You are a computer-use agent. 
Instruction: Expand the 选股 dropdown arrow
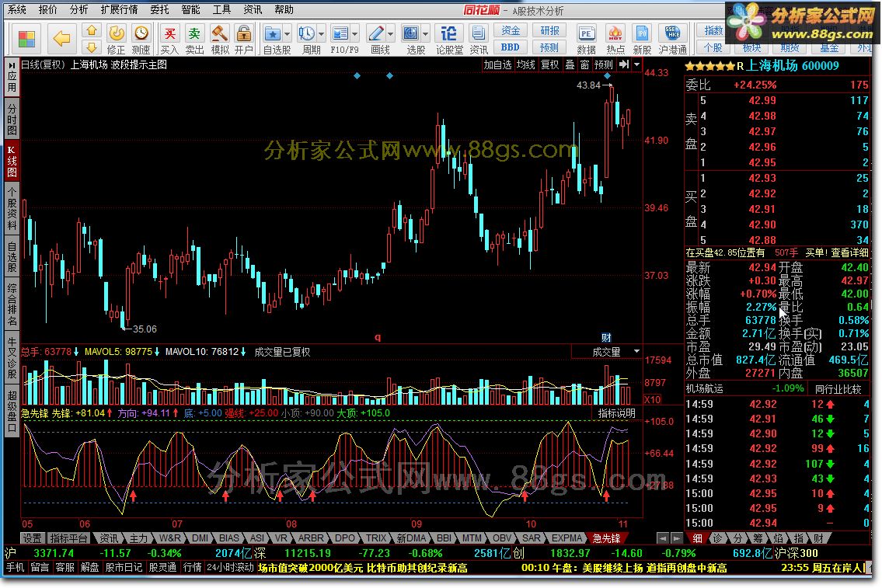pyautogui.click(x=425, y=34)
